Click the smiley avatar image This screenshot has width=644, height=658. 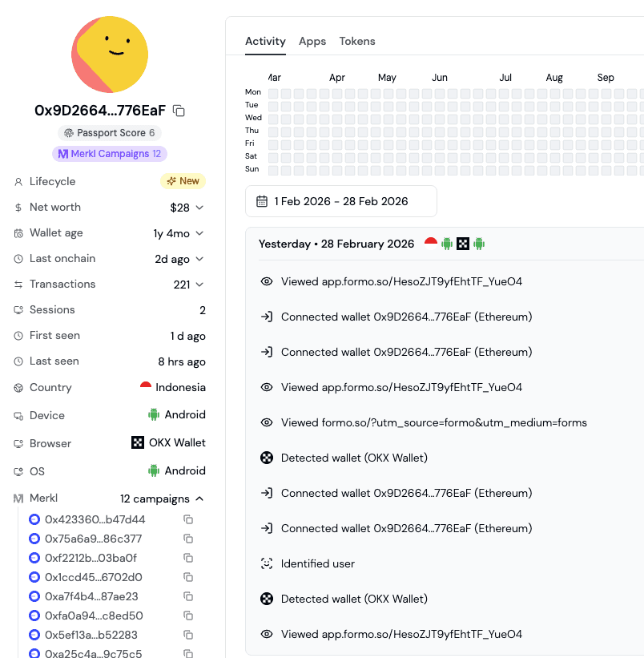click(110, 54)
